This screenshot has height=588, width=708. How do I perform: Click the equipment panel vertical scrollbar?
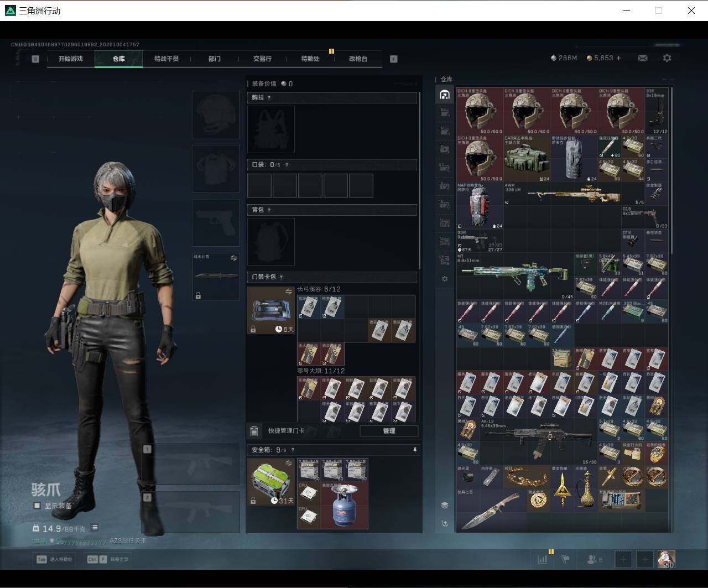pos(420,180)
